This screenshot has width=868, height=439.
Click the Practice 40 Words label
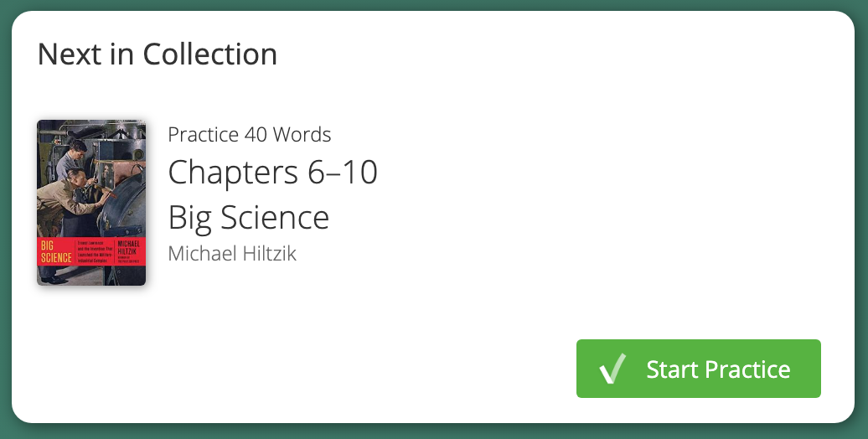[x=249, y=134]
